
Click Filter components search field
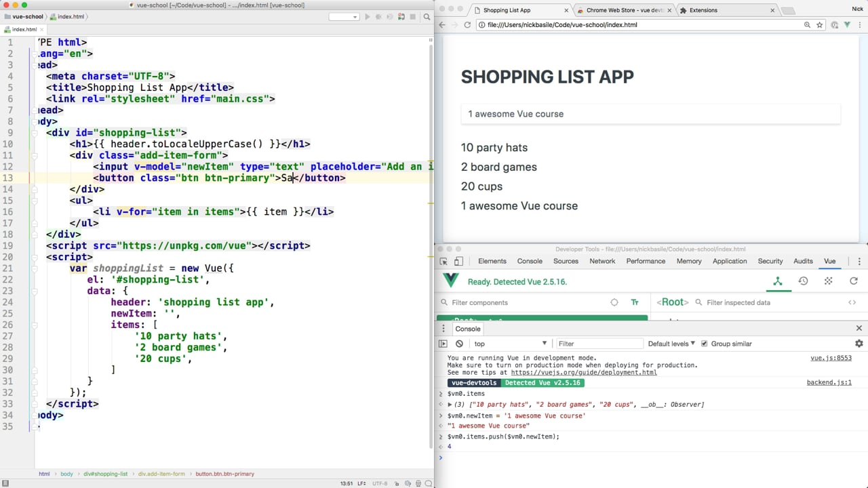tap(522, 302)
